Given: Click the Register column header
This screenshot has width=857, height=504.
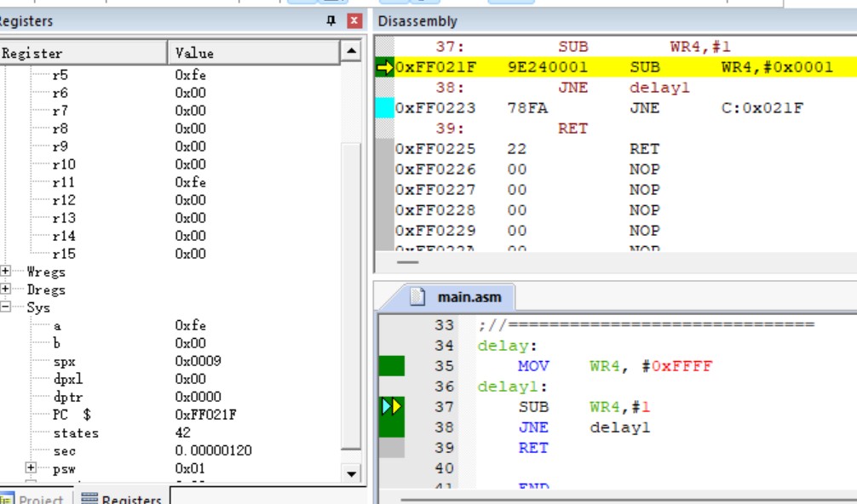Looking at the screenshot, I should click(83, 53).
